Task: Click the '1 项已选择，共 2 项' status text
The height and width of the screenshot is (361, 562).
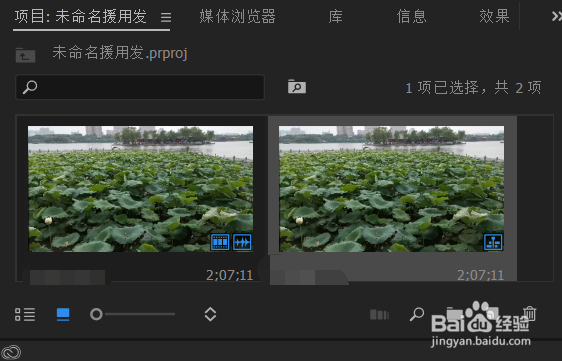Action: (x=473, y=88)
